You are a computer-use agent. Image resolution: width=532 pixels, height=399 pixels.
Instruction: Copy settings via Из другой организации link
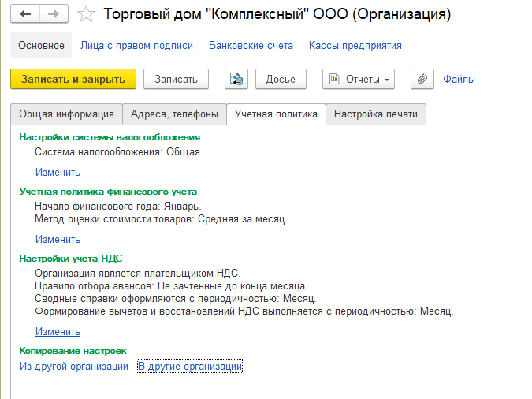tap(74, 366)
